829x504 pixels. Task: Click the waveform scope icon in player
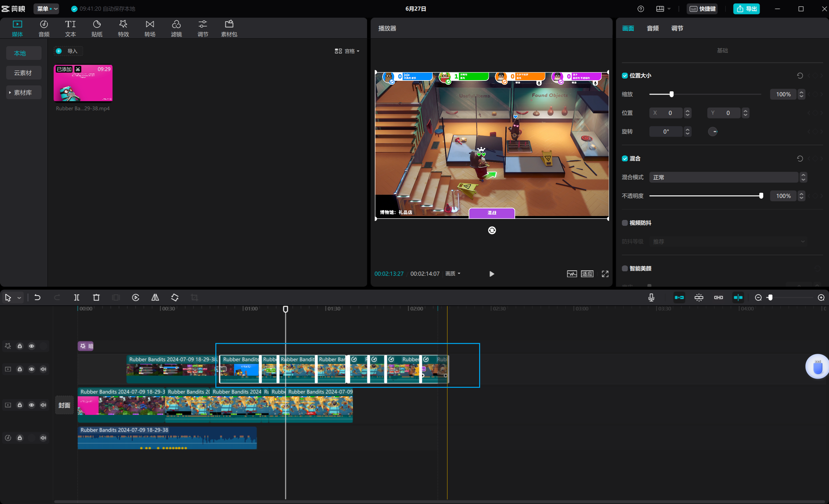tap(572, 274)
